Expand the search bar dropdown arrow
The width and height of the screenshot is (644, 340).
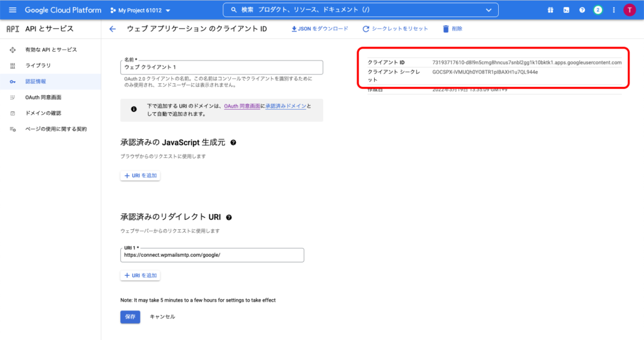coord(489,10)
